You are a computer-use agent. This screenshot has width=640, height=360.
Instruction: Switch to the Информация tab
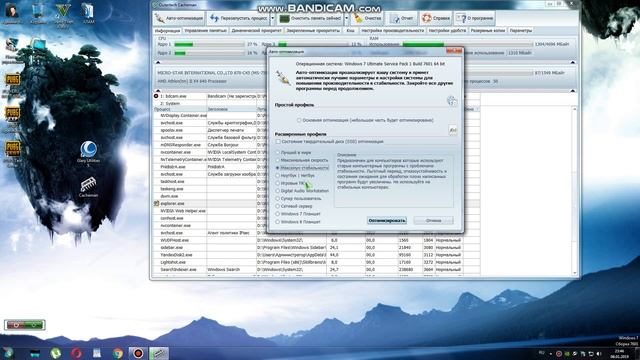167,31
